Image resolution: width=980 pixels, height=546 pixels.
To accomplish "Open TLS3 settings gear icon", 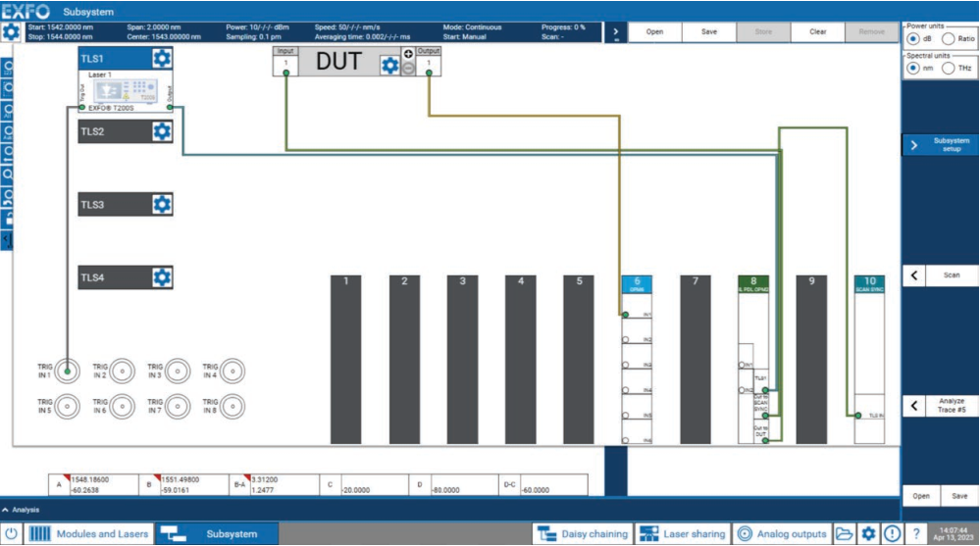I will (x=162, y=205).
